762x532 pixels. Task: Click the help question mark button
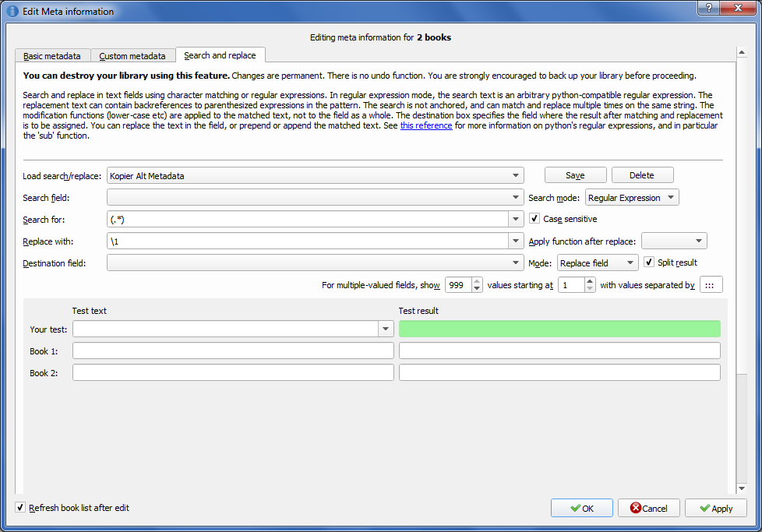click(709, 8)
